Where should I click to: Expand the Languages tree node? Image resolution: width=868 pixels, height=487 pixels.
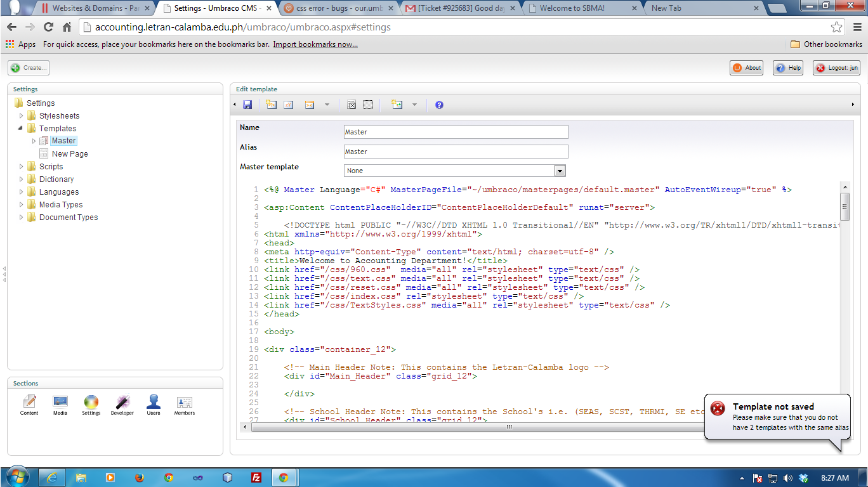pyautogui.click(x=21, y=192)
